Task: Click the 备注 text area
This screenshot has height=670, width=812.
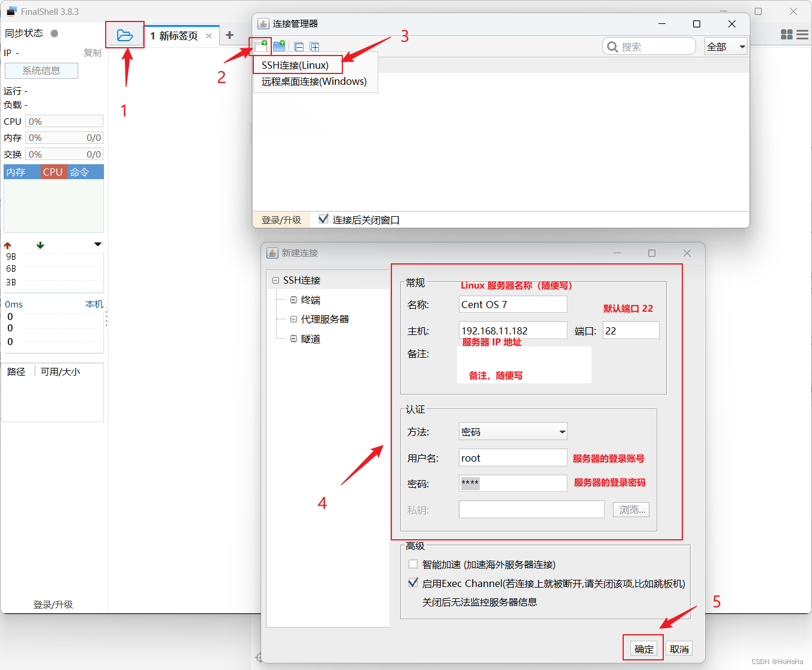Action: (525, 365)
